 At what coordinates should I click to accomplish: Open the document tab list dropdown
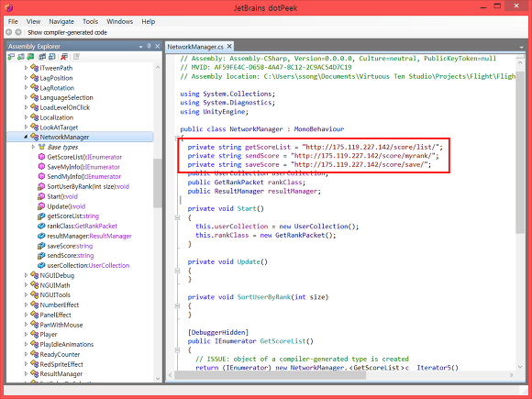coord(521,47)
